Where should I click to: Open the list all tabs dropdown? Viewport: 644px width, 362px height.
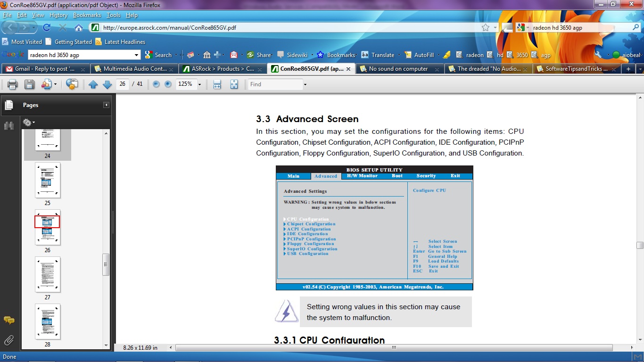tap(640, 69)
